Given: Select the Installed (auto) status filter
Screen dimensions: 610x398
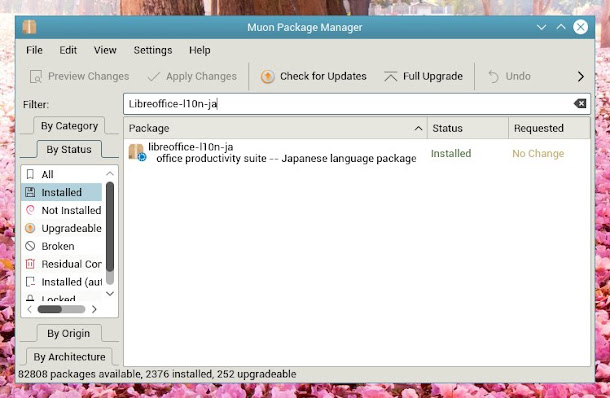Looking at the screenshot, I should (x=61, y=282).
